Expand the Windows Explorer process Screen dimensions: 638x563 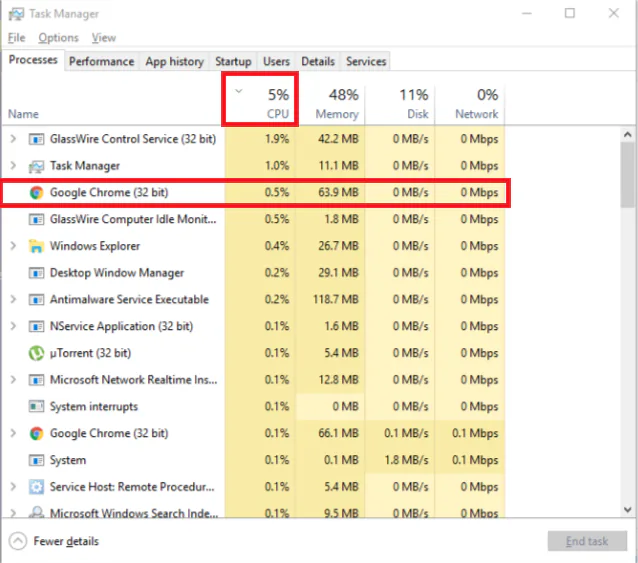click(13, 246)
